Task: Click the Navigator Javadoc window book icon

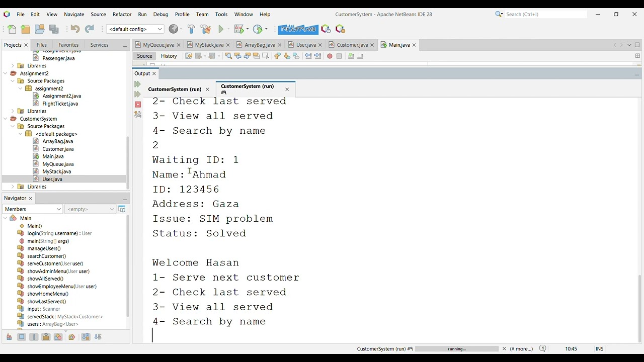Action: (x=122, y=209)
